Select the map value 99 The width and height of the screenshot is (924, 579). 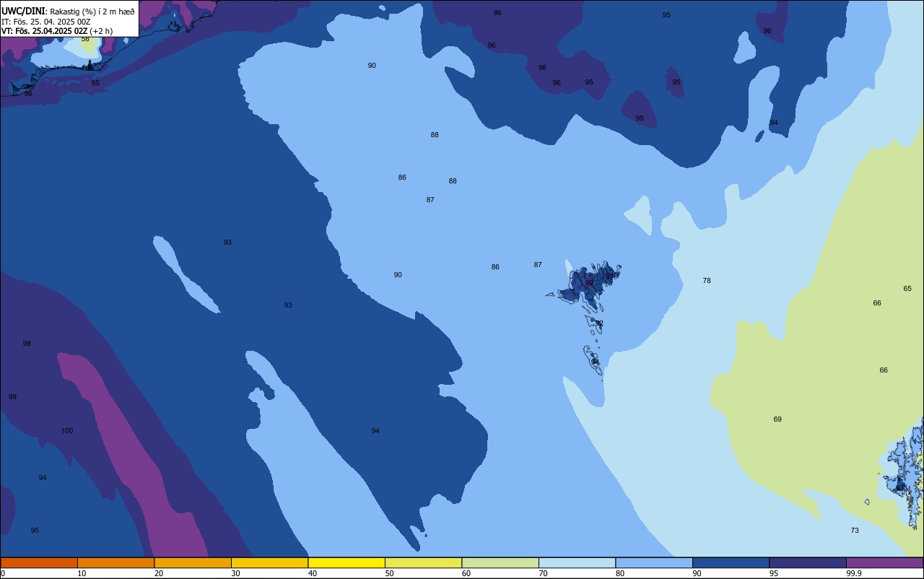pos(12,397)
